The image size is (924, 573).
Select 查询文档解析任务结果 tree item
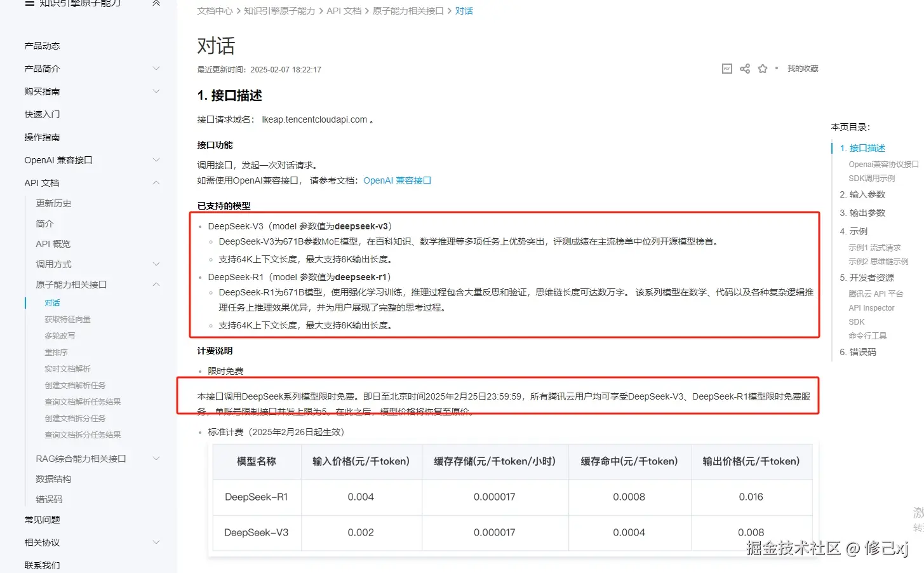[x=83, y=402]
